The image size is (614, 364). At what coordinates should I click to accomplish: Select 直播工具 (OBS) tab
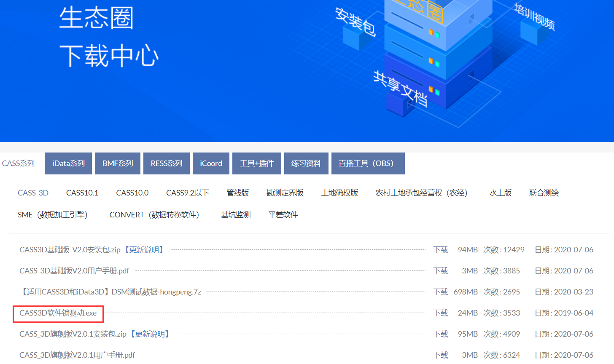click(x=368, y=163)
